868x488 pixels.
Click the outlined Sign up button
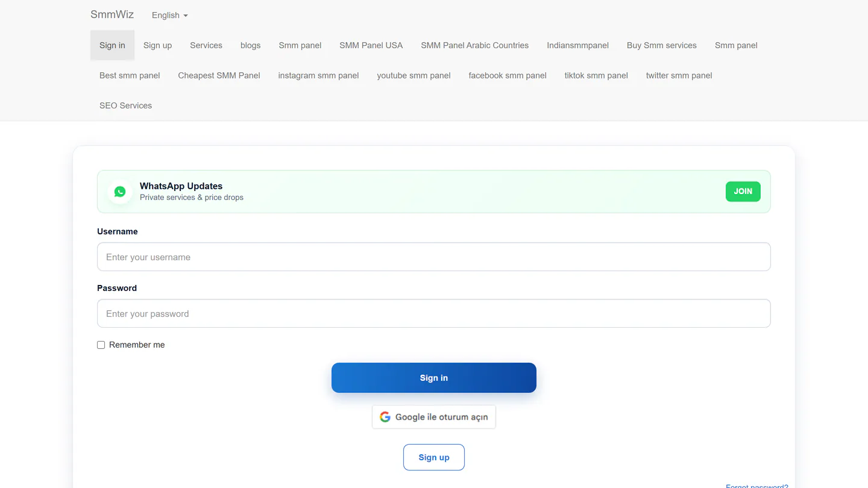coord(434,457)
